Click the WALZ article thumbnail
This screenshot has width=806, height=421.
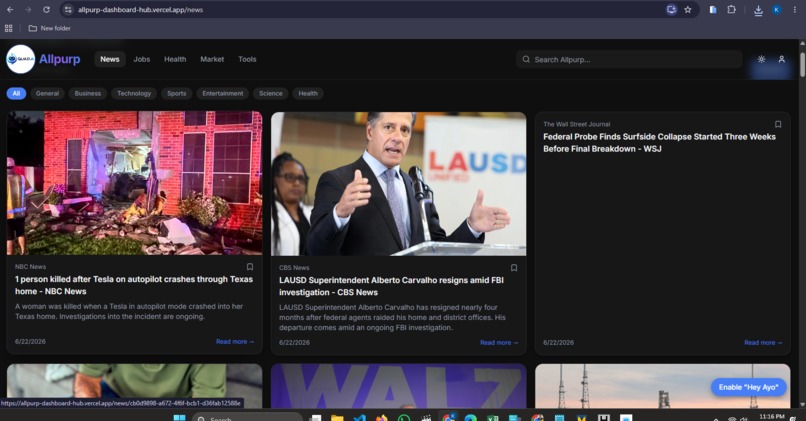398,386
